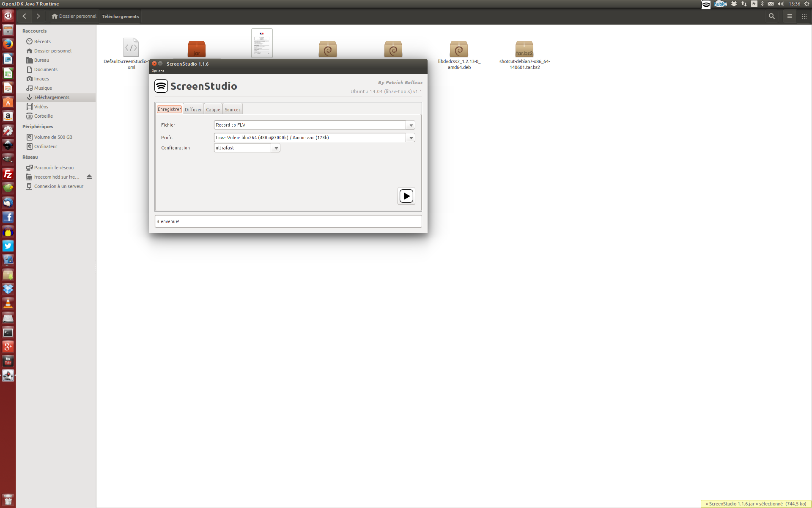The height and width of the screenshot is (508, 812).
Task: Go forward in the file manager
Action: tap(38, 16)
